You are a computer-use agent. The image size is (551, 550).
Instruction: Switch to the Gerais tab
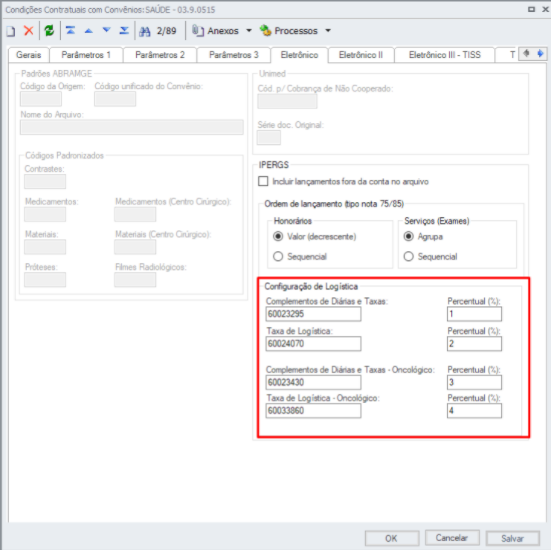[29, 55]
